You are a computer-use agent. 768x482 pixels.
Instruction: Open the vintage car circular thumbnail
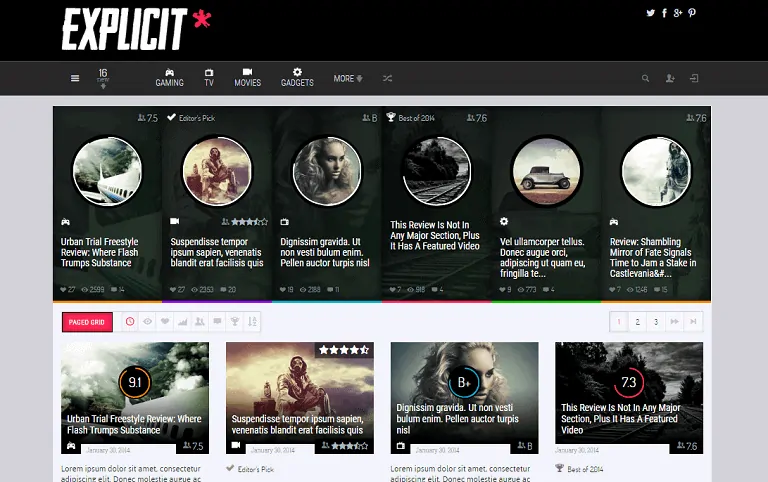point(546,171)
